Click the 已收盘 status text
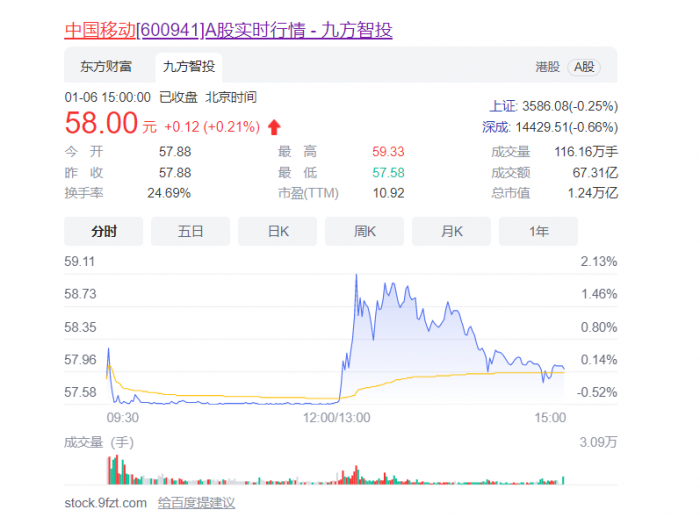700x517 pixels. 179,97
